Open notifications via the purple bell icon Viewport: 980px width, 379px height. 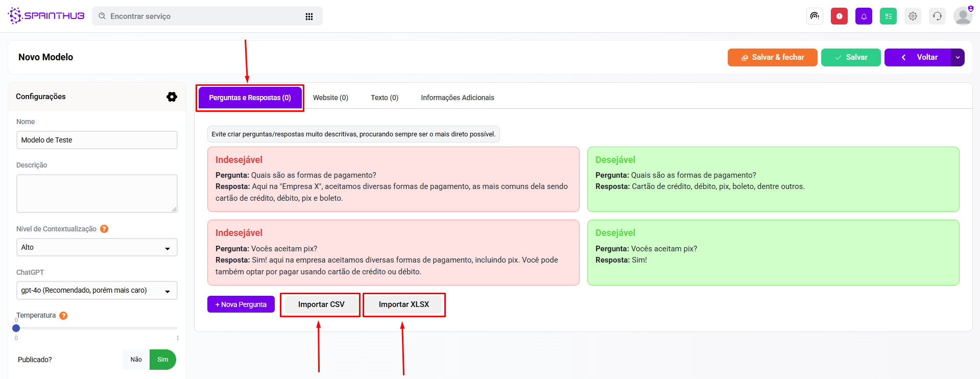point(864,16)
